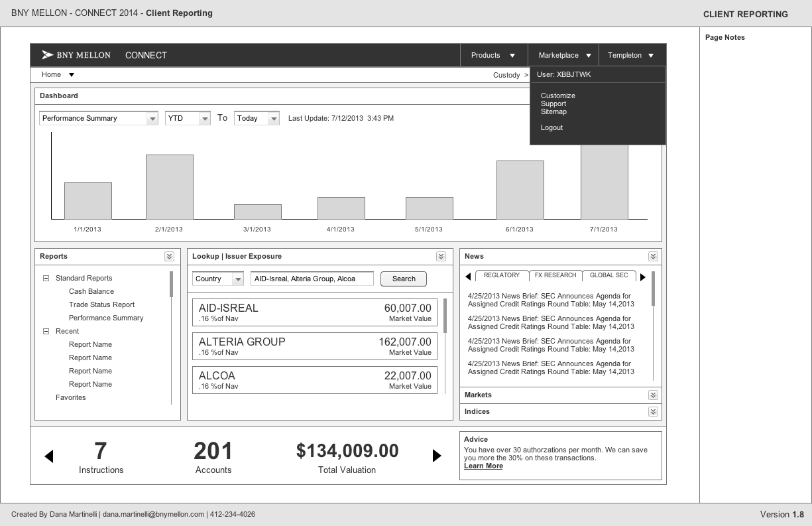
Task: Click the 201 Accounts stat
Action: [213, 458]
